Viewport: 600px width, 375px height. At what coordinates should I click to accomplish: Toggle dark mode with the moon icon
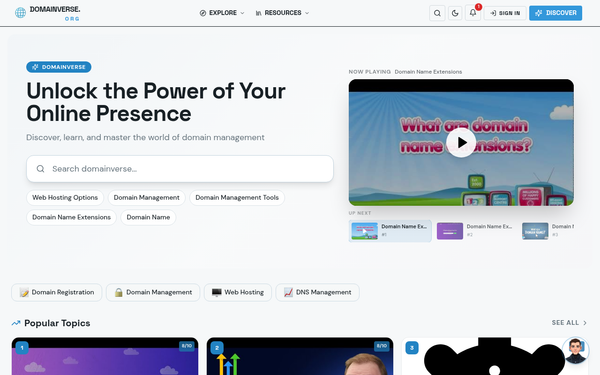pos(455,13)
